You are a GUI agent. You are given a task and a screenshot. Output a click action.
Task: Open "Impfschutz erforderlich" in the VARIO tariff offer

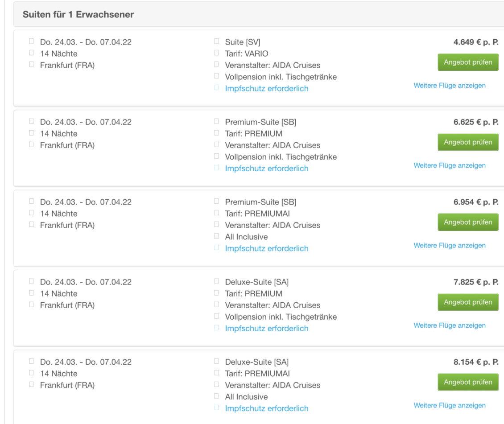267,88
